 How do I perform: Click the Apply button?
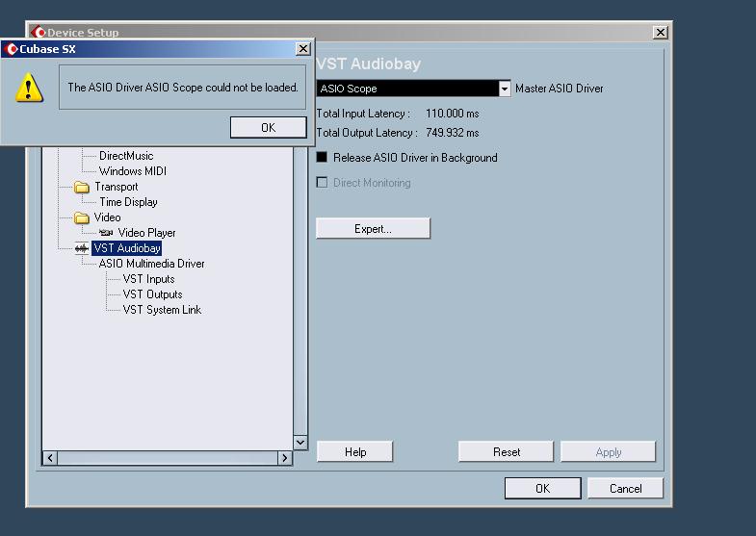click(x=608, y=451)
